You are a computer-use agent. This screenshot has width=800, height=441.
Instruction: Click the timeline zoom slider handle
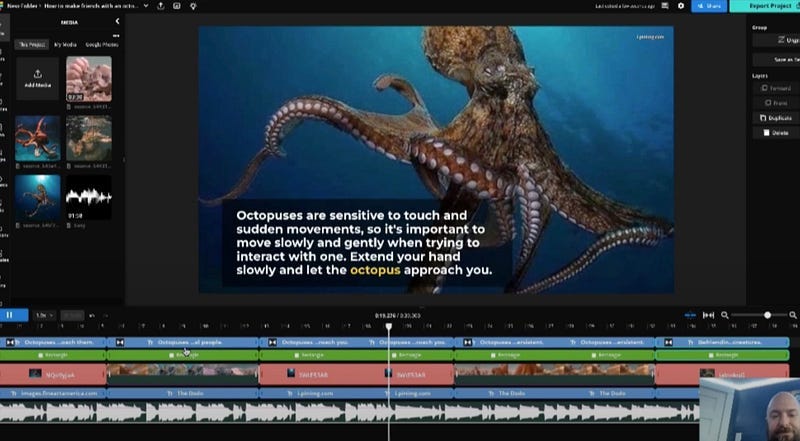767,315
